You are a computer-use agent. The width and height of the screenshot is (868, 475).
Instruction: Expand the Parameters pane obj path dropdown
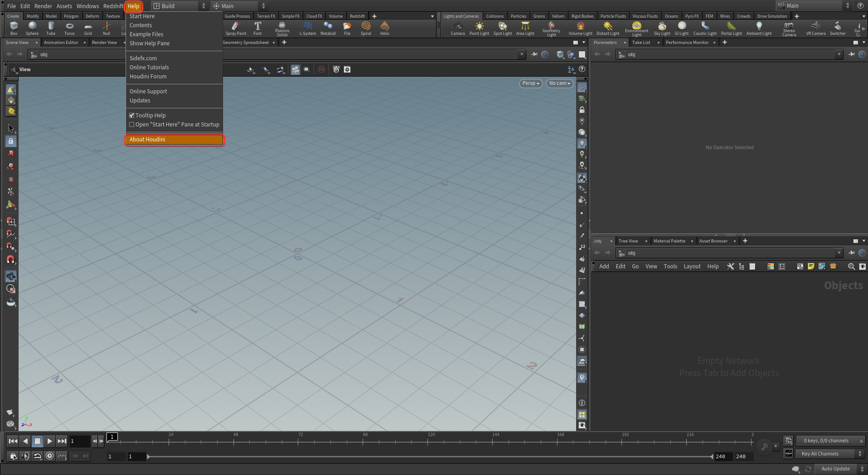coord(839,54)
